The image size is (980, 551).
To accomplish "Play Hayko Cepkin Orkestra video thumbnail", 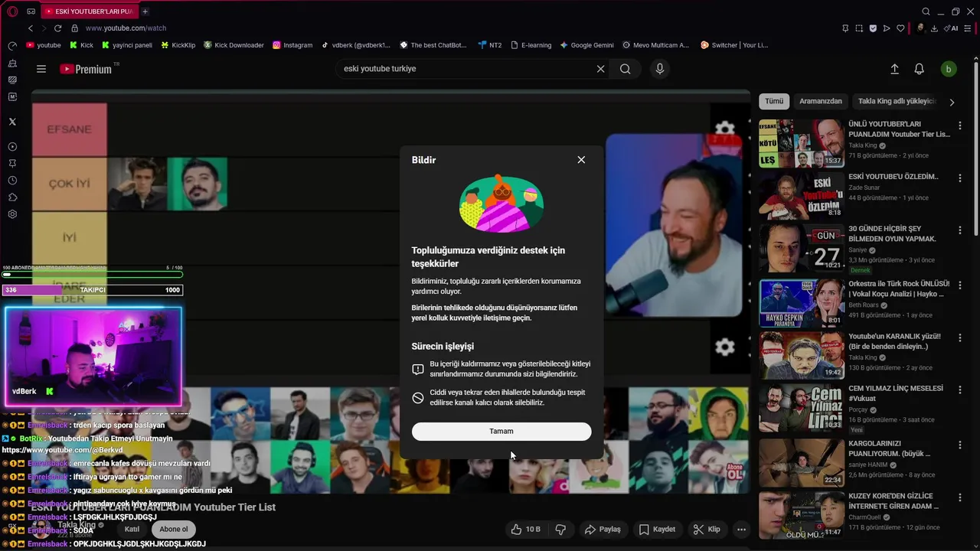I will [802, 303].
